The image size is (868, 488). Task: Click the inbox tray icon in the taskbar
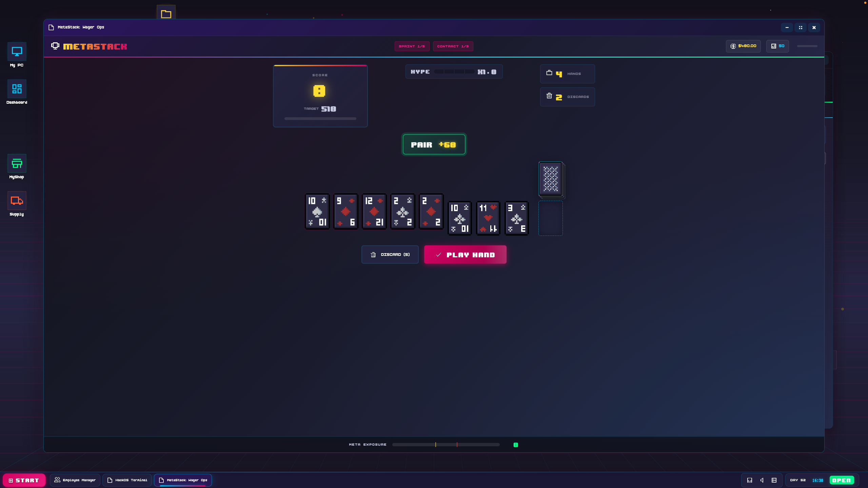point(750,480)
